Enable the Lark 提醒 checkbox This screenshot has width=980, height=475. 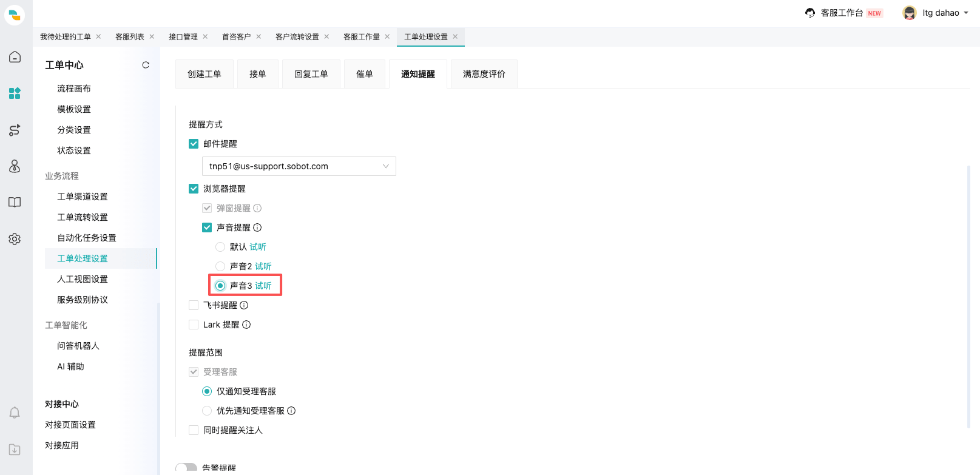coord(194,325)
